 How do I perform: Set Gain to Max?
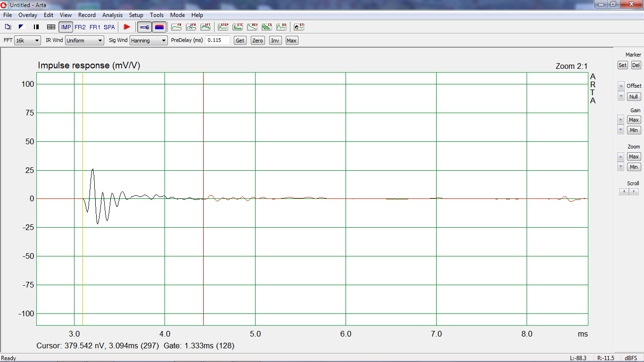pos(634,120)
